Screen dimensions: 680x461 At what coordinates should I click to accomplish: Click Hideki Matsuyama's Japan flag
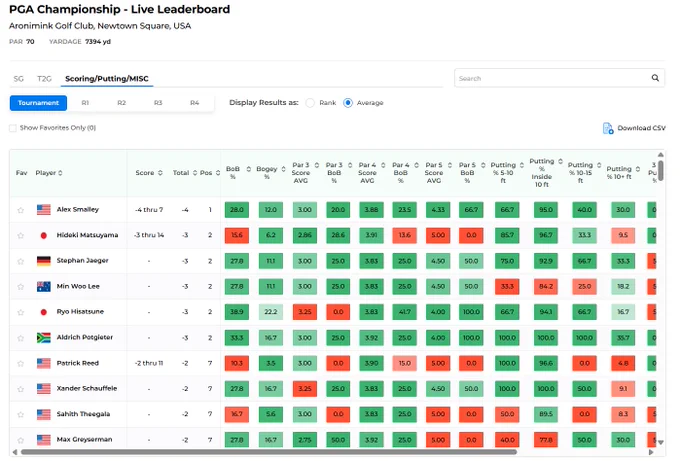click(x=44, y=235)
